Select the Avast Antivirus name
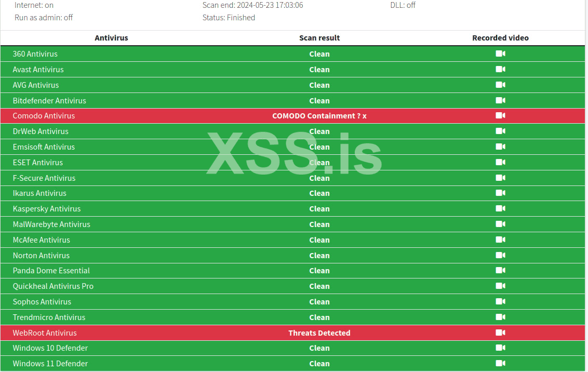The width and height of the screenshot is (588, 372). click(x=38, y=70)
